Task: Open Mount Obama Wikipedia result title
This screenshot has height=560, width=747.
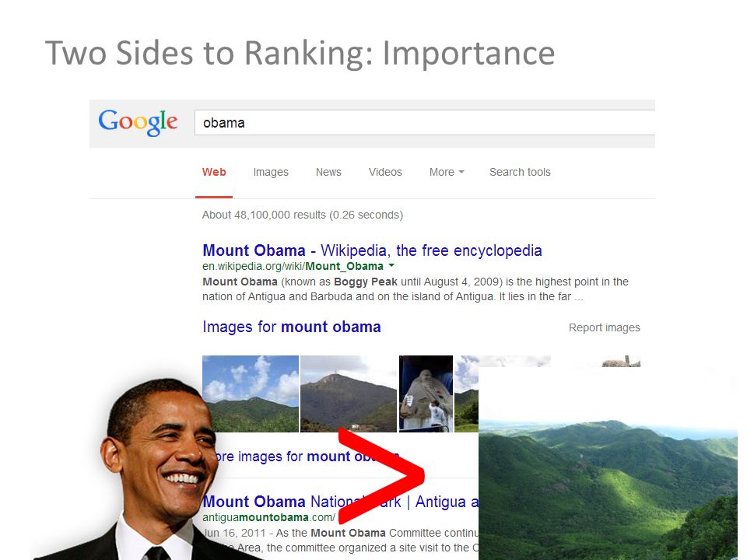Action: coord(372,250)
